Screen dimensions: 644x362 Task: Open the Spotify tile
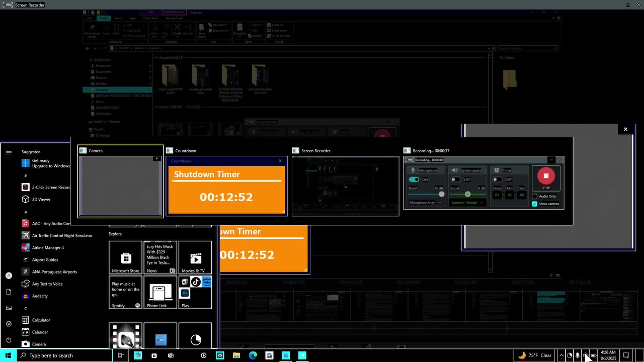(126, 293)
